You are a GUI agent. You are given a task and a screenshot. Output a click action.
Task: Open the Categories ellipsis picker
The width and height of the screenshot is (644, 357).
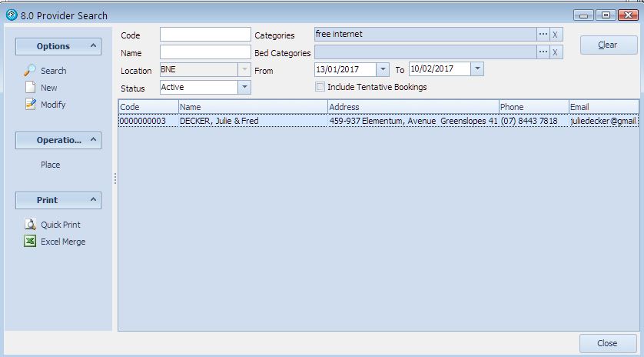543,35
